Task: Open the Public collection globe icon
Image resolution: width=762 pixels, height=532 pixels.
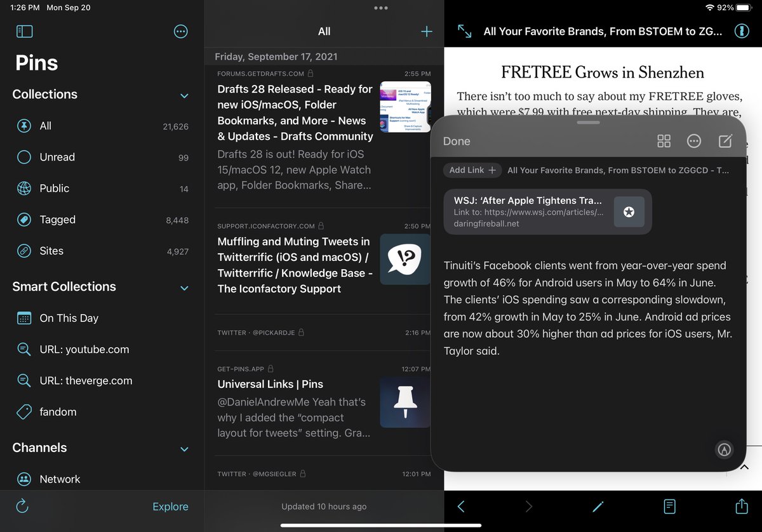Action: click(24, 188)
